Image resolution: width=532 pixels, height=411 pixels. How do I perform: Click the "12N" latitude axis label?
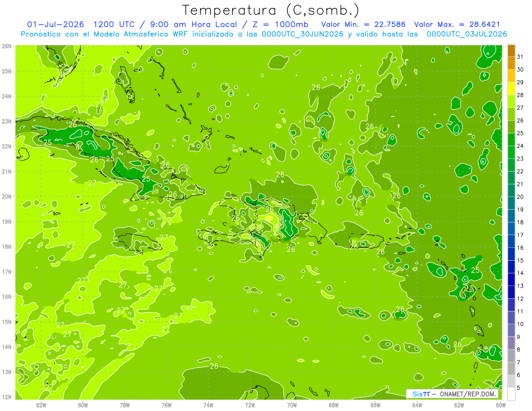click(x=6, y=397)
